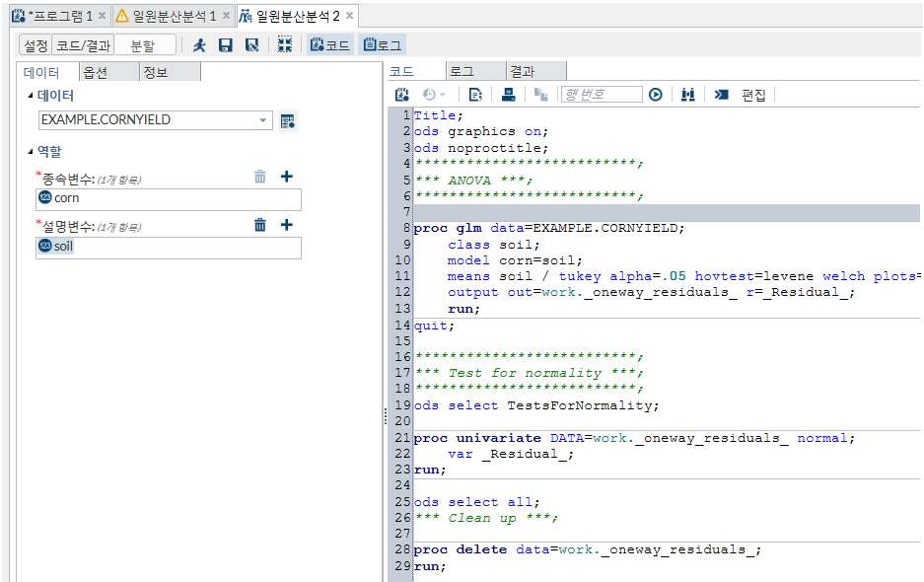Toggle the 로그 display button in toolbar

pyautogui.click(x=384, y=45)
